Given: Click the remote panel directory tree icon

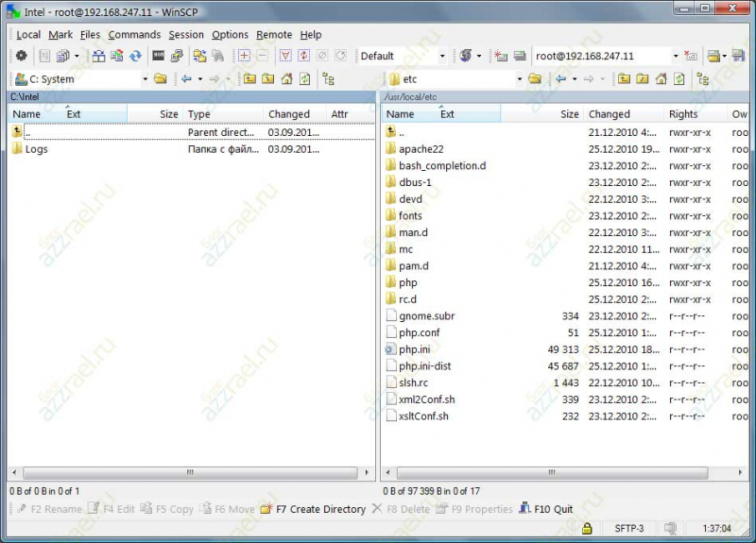Looking at the screenshot, I should point(702,79).
